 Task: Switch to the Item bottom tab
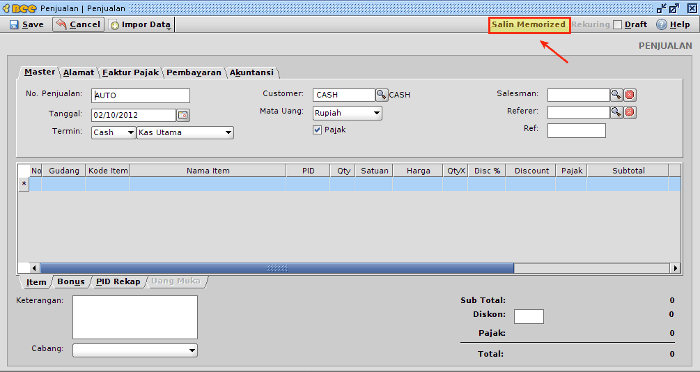(x=36, y=282)
